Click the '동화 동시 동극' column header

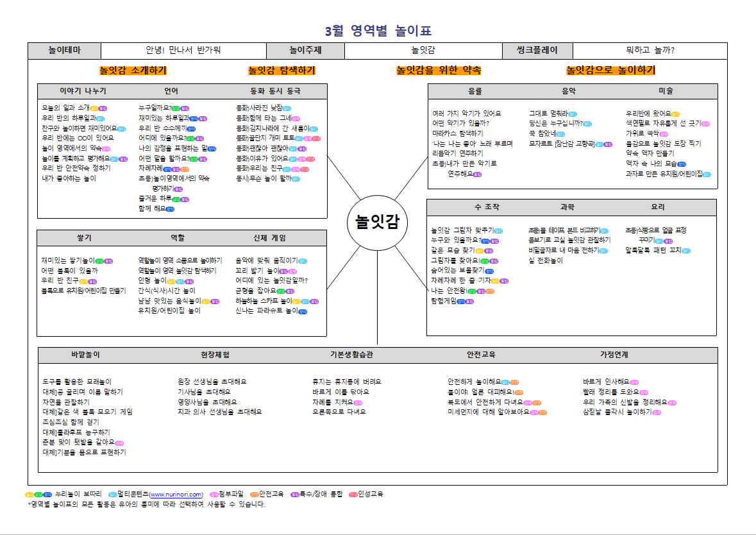point(275,91)
